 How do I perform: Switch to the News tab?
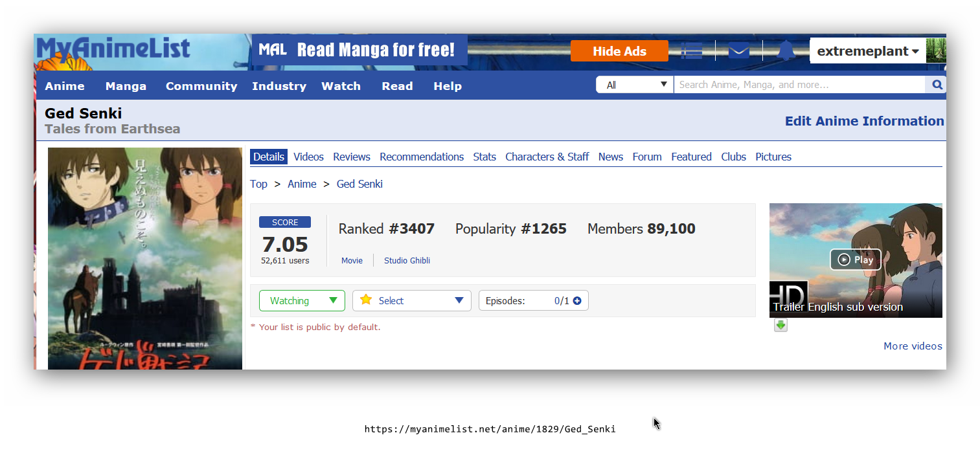pyautogui.click(x=611, y=157)
